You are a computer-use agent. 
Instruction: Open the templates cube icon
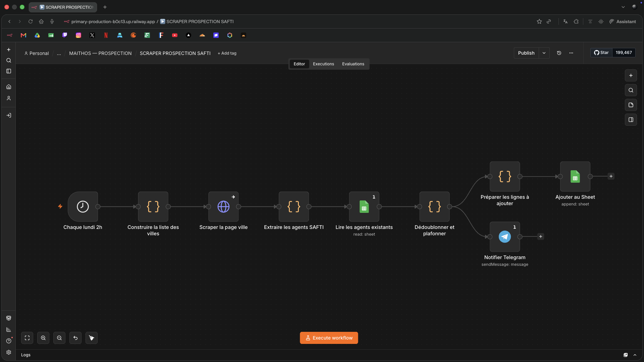(9, 318)
